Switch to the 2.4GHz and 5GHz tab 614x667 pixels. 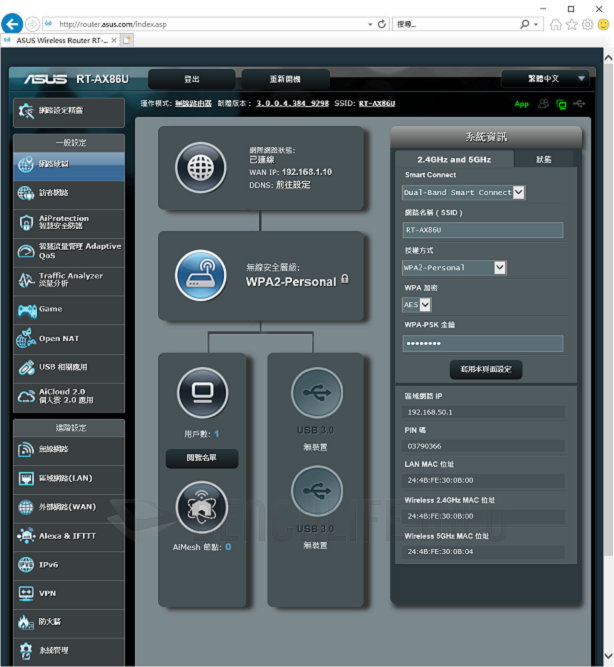454,160
